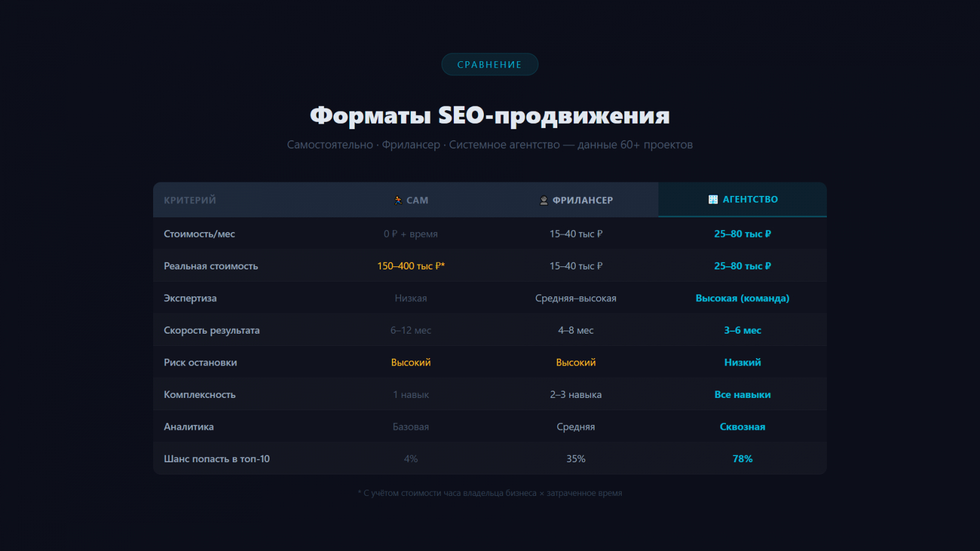This screenshot has height=551, width=980.
Task: Click the «Сквозная» analytics value
Action: click(x=742, y=427)
